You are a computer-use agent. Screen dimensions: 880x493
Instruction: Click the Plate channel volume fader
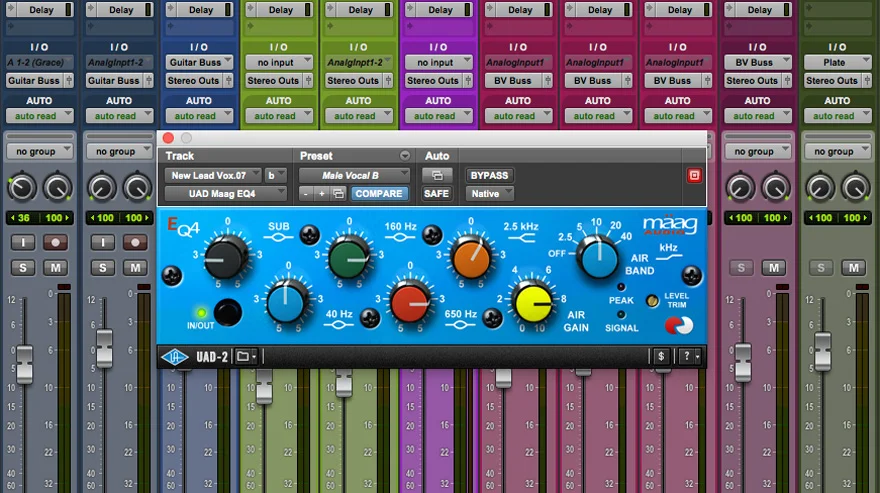[823, 352]
